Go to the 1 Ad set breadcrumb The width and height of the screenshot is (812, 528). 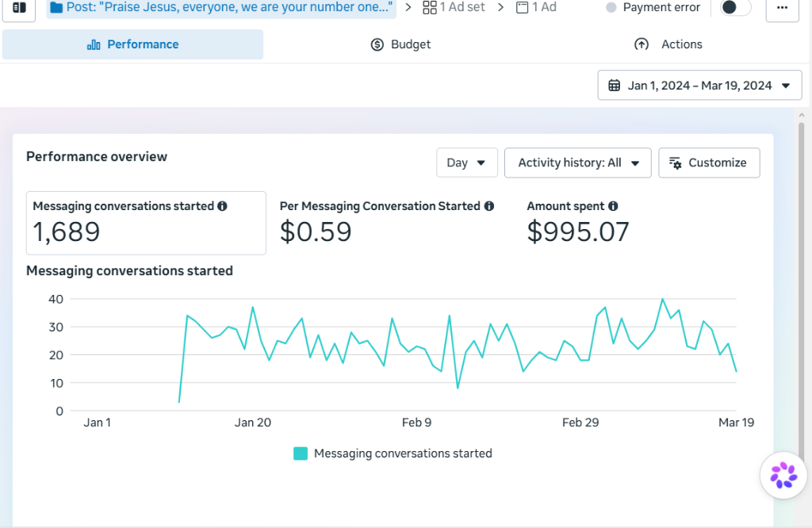tap(454, 7)
